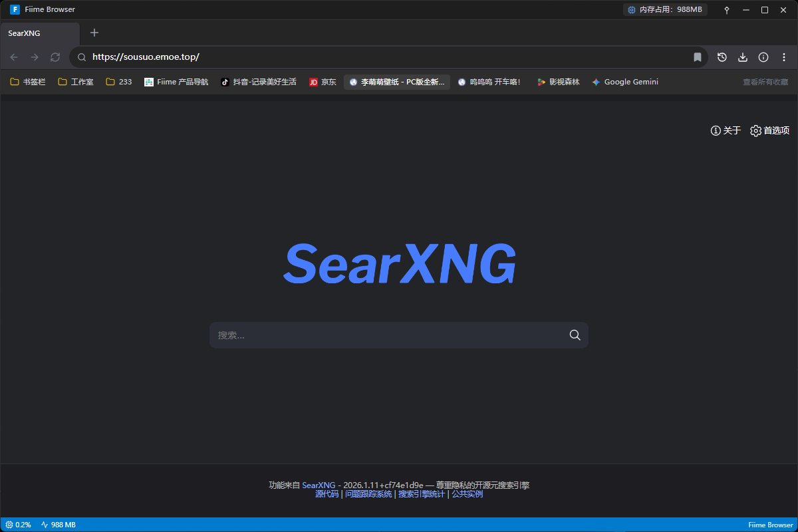Image resolution: width=798 pixels, height=532 pixels.
Task: Click the 公共实例 footer link
Action: [x=467, y=494]
